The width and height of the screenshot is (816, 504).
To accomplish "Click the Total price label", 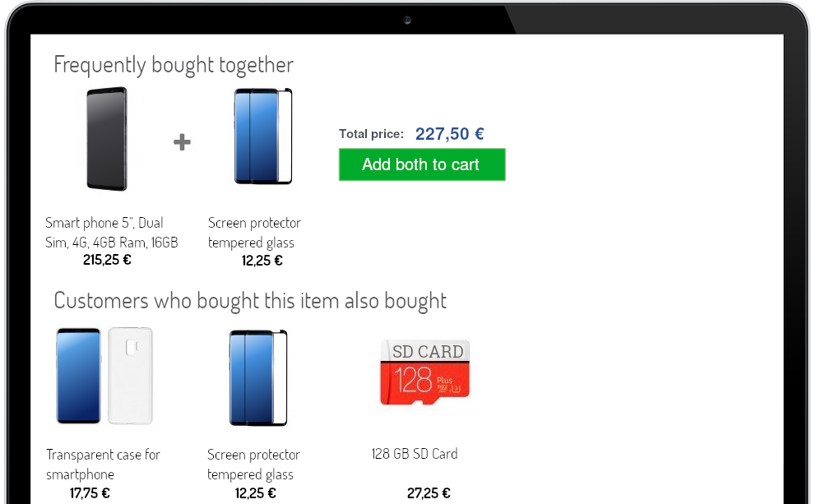I will tap(372, 134).
